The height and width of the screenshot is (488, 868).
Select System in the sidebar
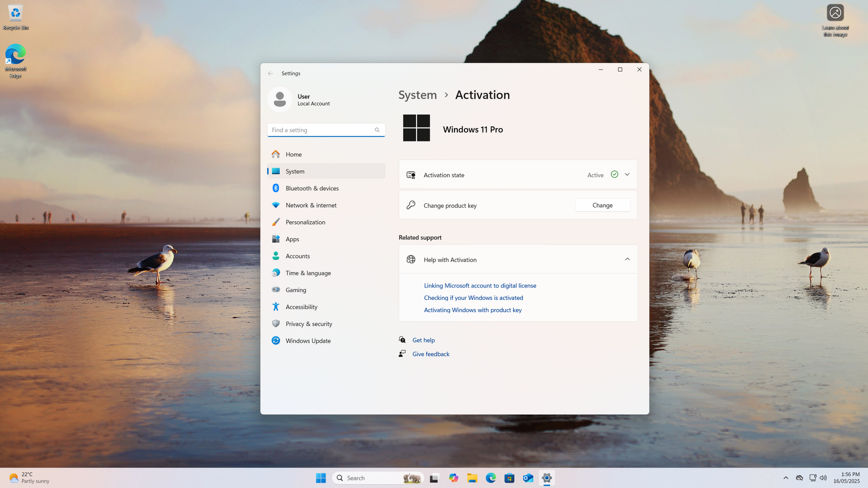click(326, 171)
